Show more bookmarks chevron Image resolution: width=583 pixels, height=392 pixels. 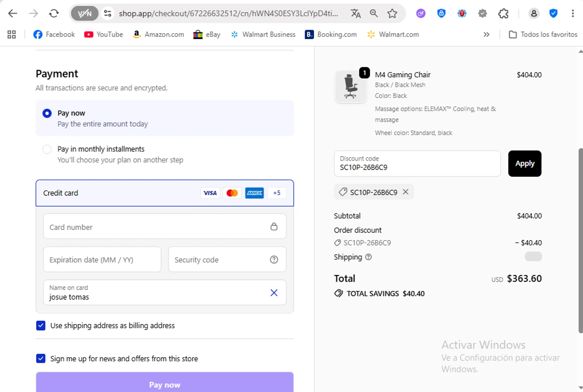tap(486, 35)
